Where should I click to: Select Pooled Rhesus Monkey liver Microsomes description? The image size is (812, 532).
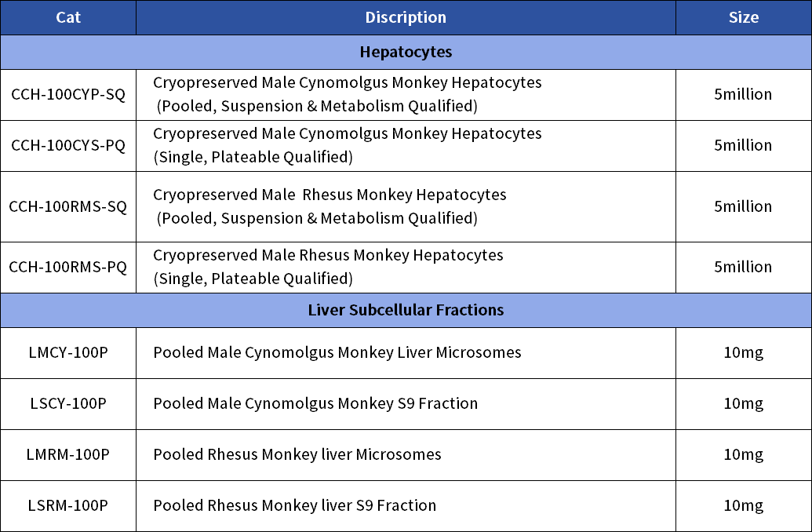point(297,455)
